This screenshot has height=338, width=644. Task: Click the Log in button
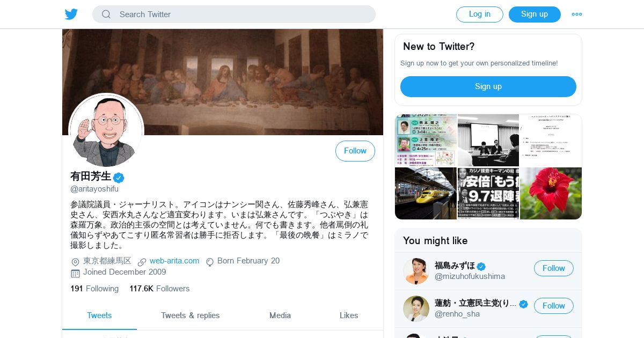click(x=480, y=14)
